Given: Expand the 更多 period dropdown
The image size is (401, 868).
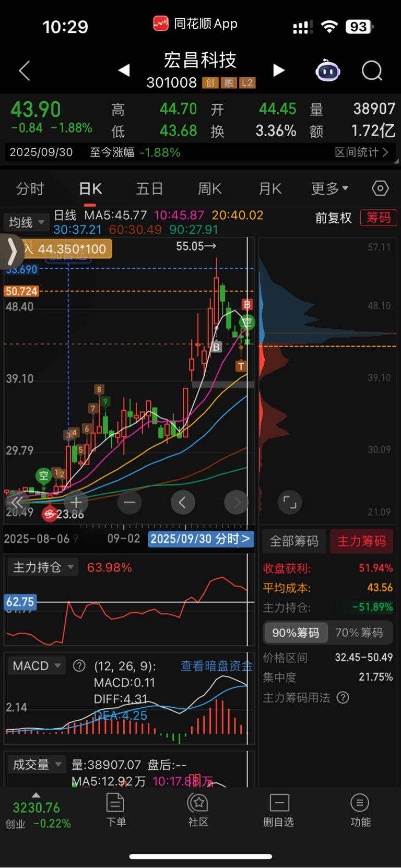Looking at the screenshot, I should [330, 188].
